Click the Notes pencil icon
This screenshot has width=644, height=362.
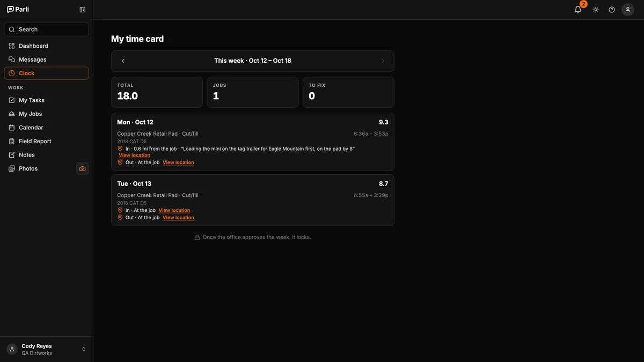click(12, 155)
